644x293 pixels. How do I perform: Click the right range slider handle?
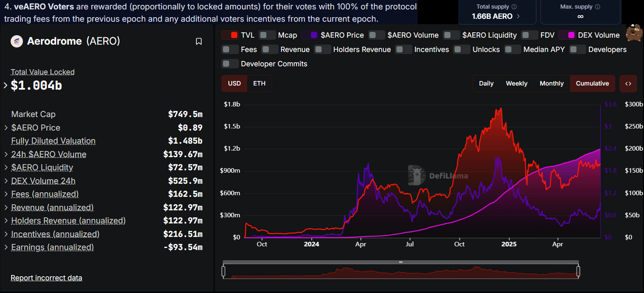[x=578, y=271]
